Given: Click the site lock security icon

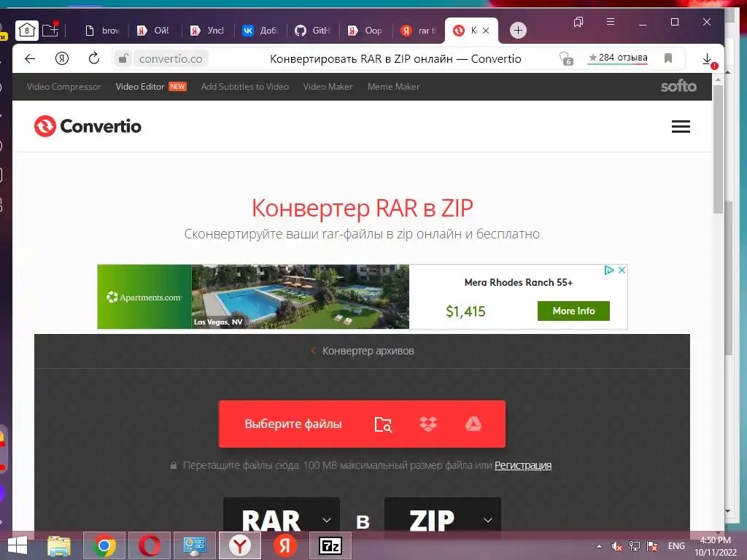Looking at the screenshot, I should (x=123, y=58).
